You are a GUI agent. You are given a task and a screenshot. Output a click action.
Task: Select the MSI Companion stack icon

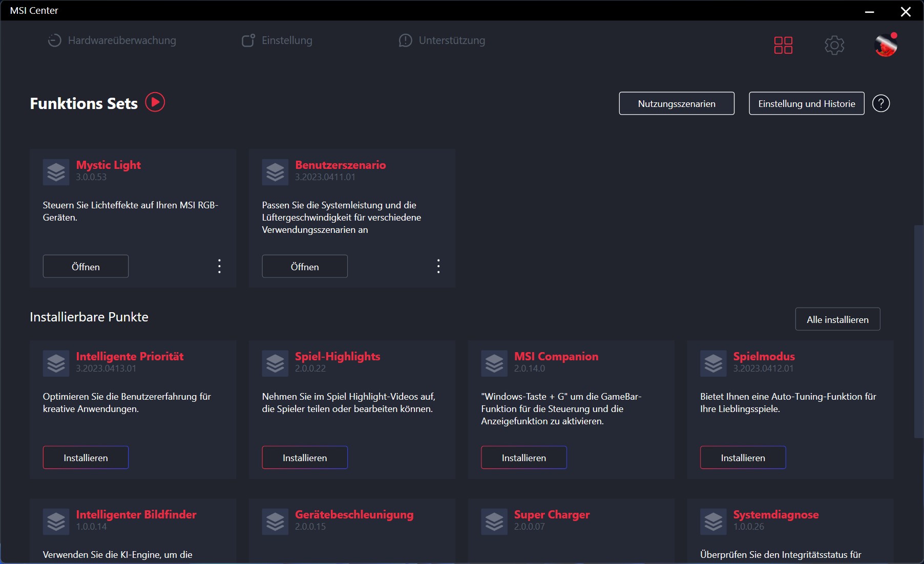point(494,363)
